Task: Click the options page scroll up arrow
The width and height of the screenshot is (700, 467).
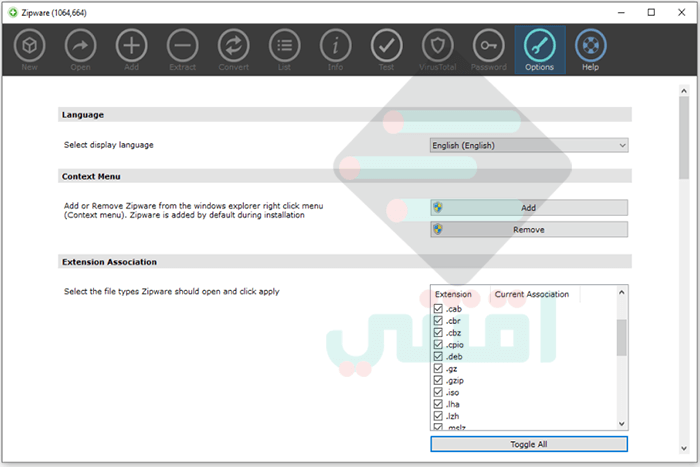Action: (683, 91)
